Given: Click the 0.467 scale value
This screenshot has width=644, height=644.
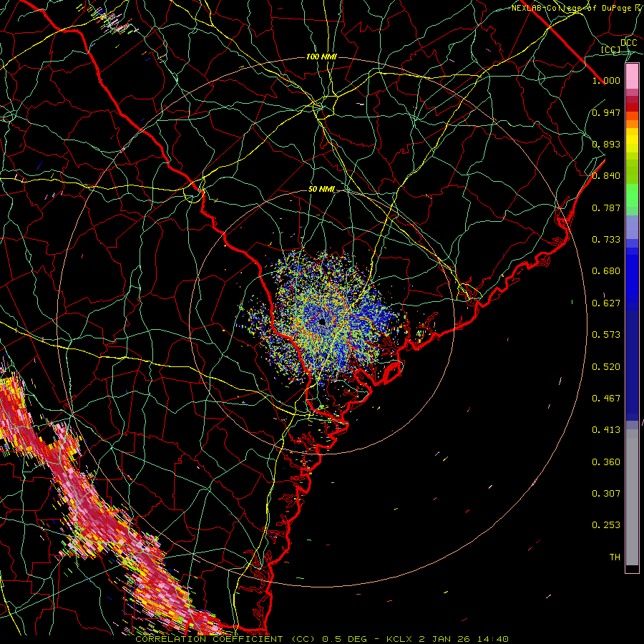Looking at the screenshot, I should 606,399.
